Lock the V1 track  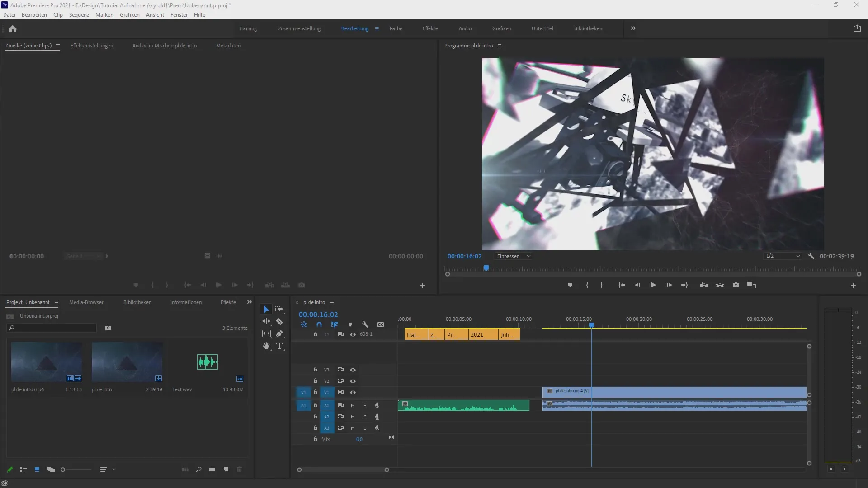click(x=316, y=392)
